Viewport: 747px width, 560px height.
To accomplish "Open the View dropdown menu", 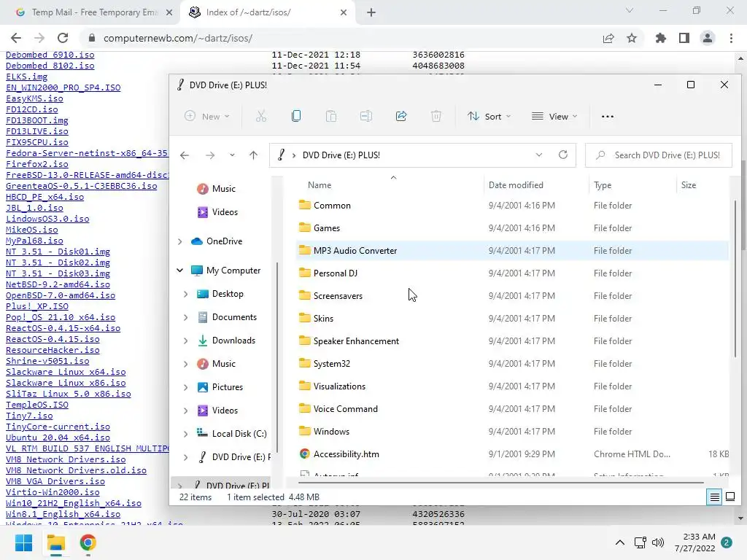I will click(554, 116).
